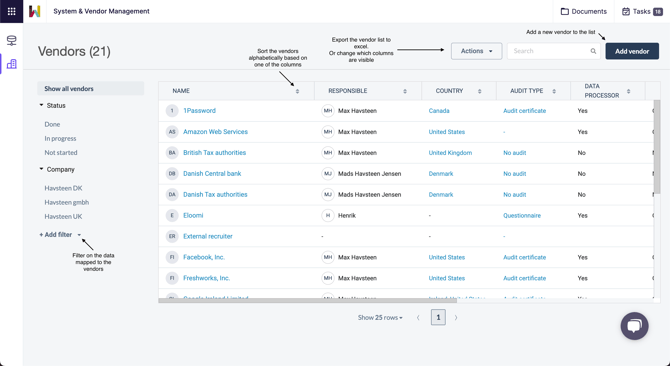
Task: Filter by In progress status
Action: 60,138
